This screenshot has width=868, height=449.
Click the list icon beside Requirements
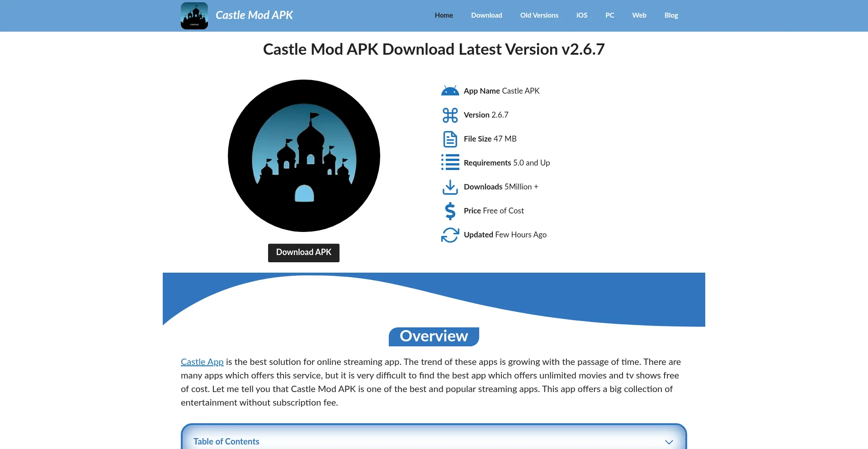[x=450, y=163]
